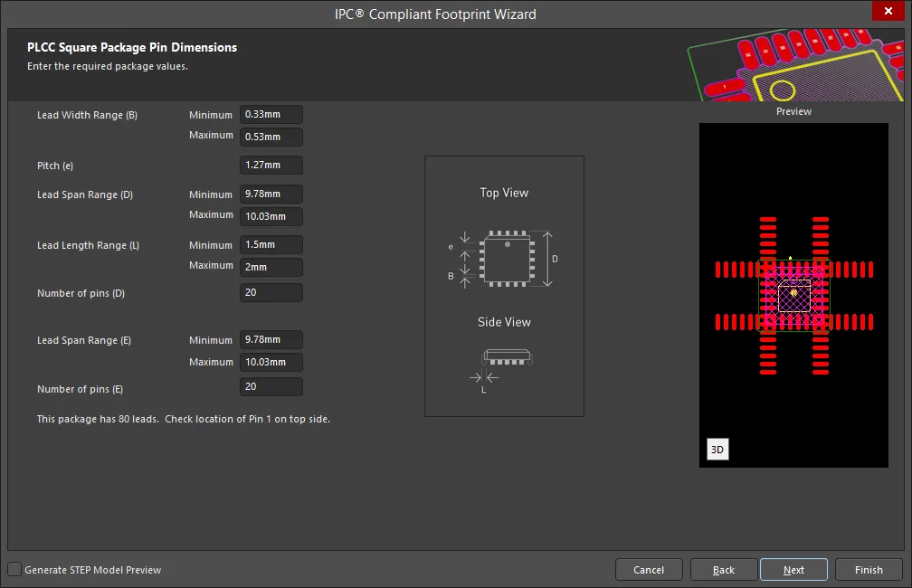Screen dimensions: 912x588
Task: Edit Lead Span Range (E) minimum field
Action: (271, 339)
